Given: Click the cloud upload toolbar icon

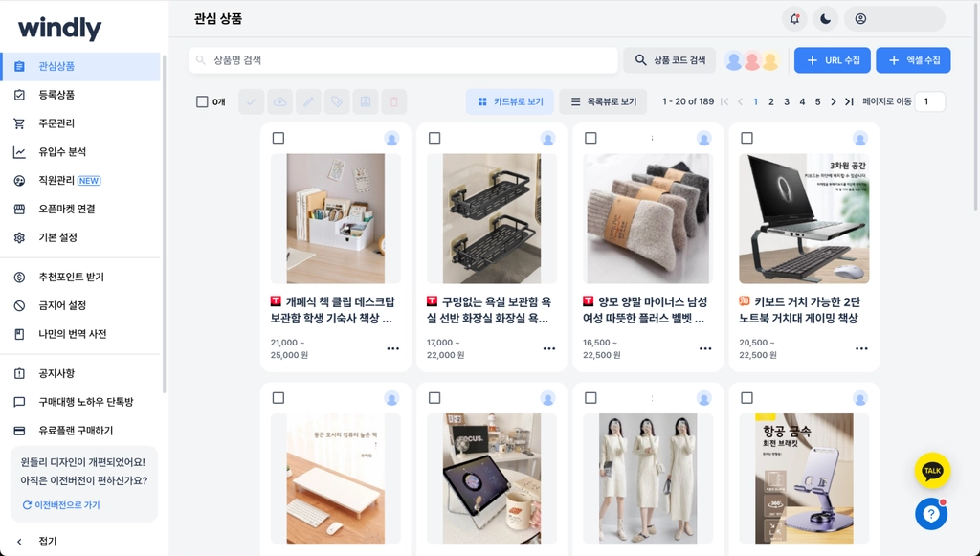Looking at the screenshot, I should pos(280,101).
